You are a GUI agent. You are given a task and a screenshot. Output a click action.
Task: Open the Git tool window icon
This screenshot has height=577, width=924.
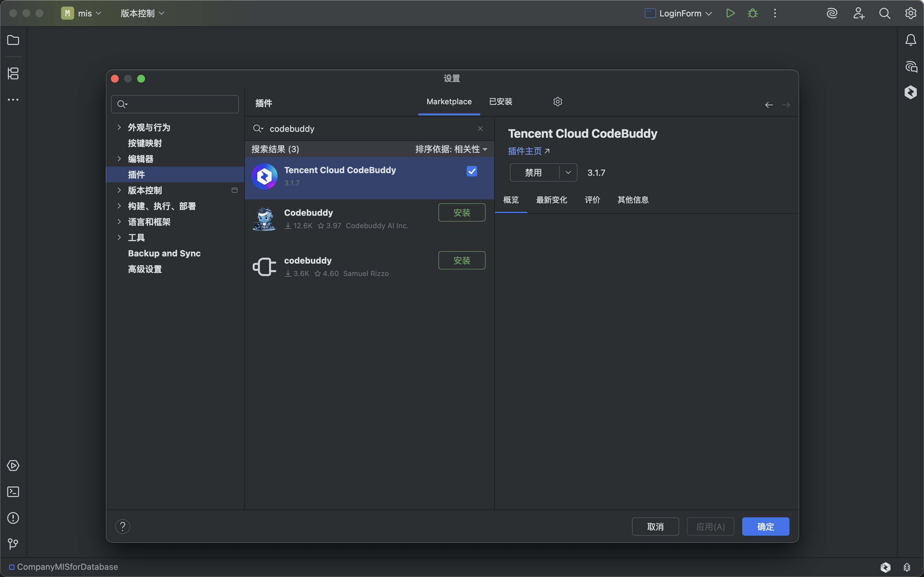click(13, 544)
